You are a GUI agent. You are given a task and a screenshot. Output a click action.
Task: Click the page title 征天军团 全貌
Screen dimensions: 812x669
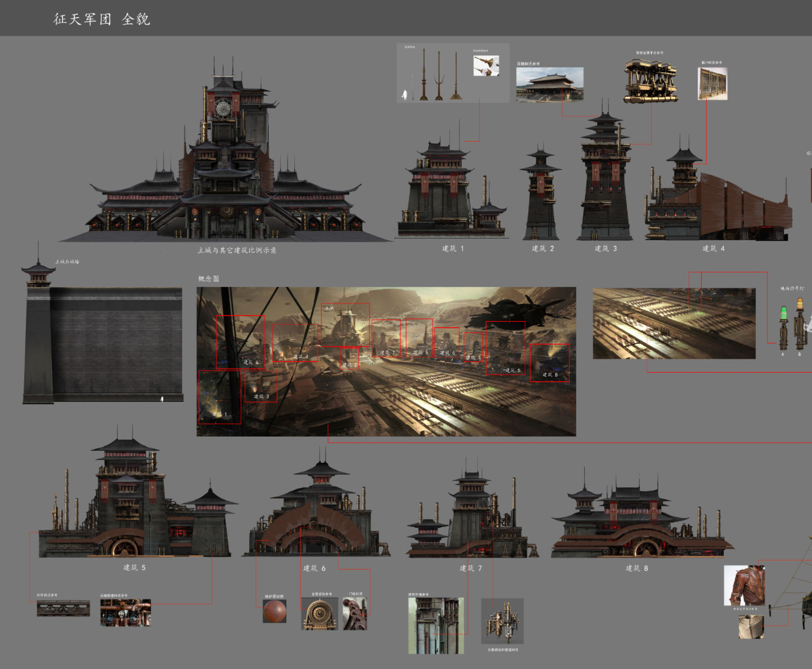pyautogui.click(x=102, y=19)
